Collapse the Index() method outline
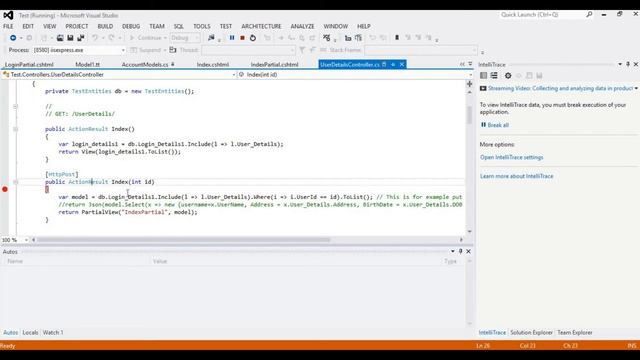 [16, 129]
